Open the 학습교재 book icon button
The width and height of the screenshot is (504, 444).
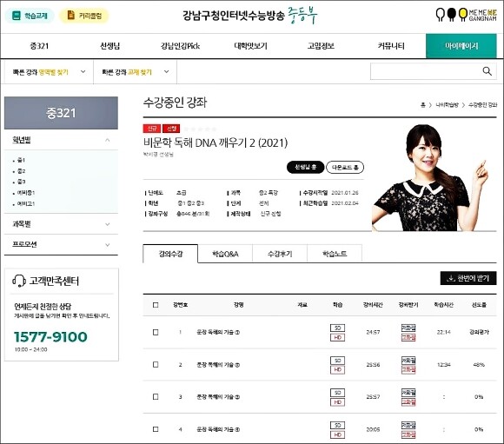(x=30, y=16)
